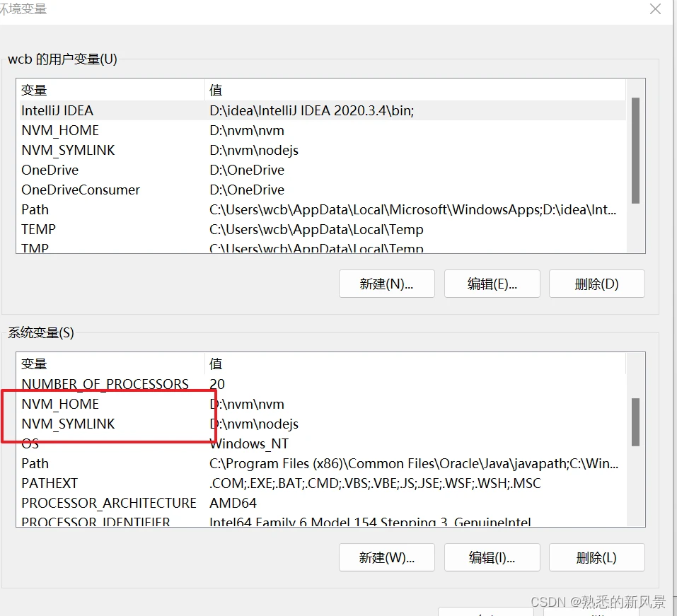Image resolution: width=677 pixels, height=616 pixels.
Task: Click 编辑(E)... button for user variables
Action: pos(492,284)
